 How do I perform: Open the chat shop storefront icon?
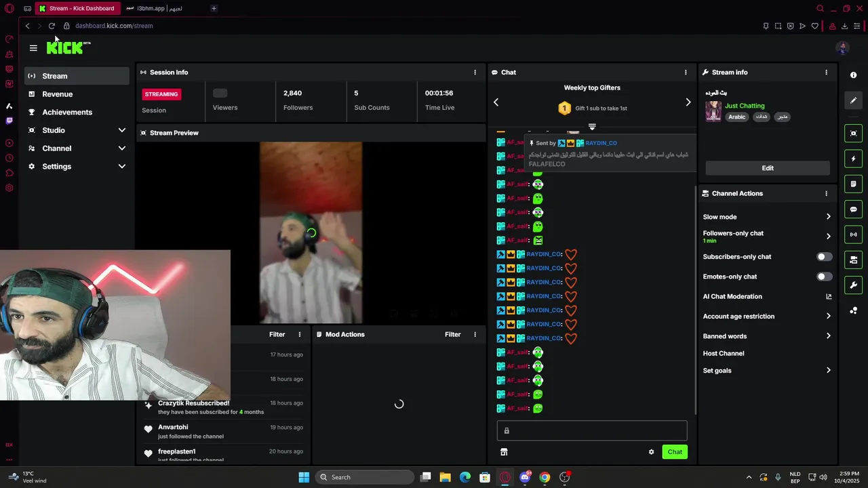pyautogui.click(x=504, y=452)
